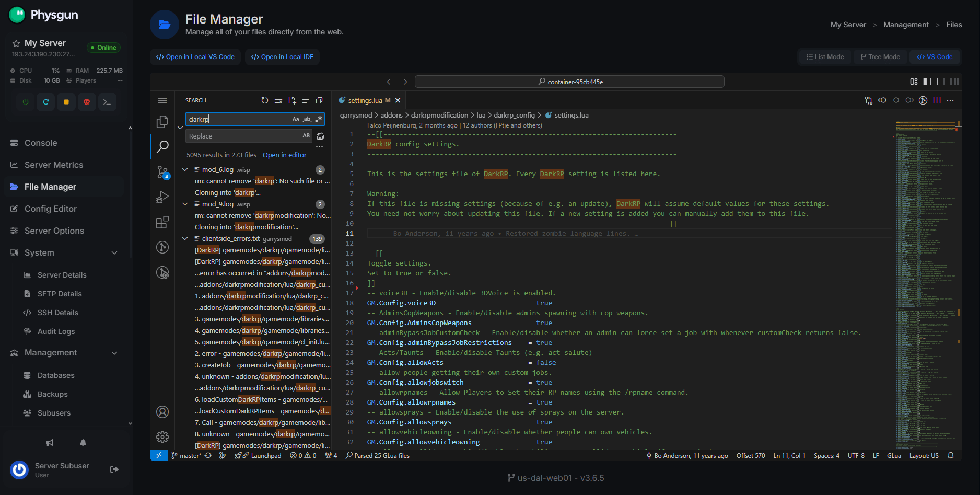Toggle the bottom panel visibility
Viewport: 980px width, 495px height.
941,82
